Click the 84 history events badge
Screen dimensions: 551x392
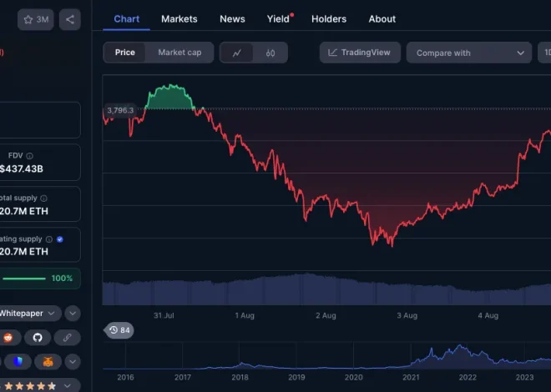click(119, 330)
